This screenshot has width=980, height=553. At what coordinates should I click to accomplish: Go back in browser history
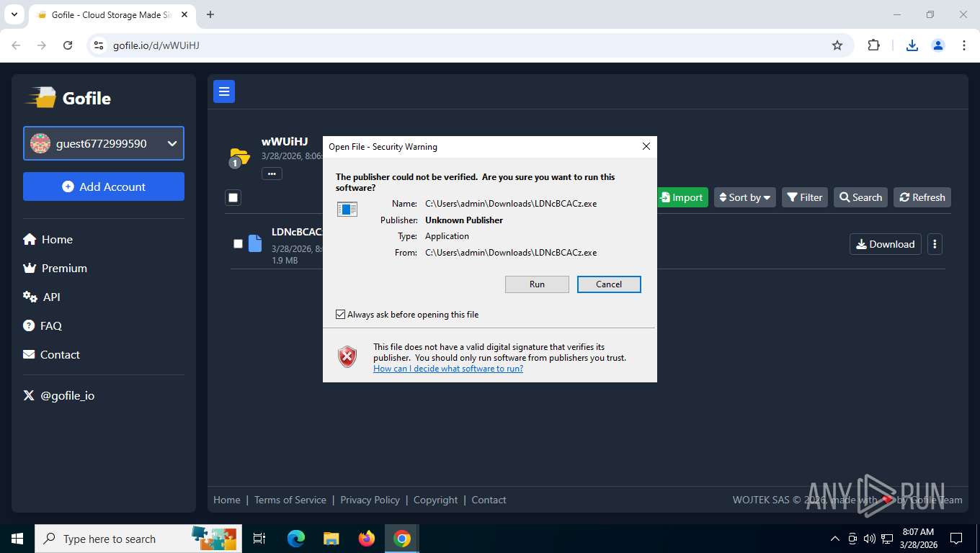click(16, 45)
